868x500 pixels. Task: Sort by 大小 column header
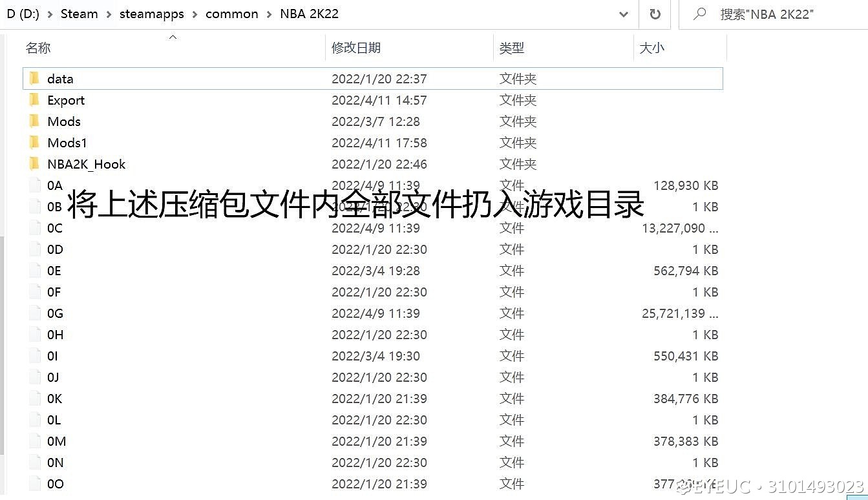point(651,48)
